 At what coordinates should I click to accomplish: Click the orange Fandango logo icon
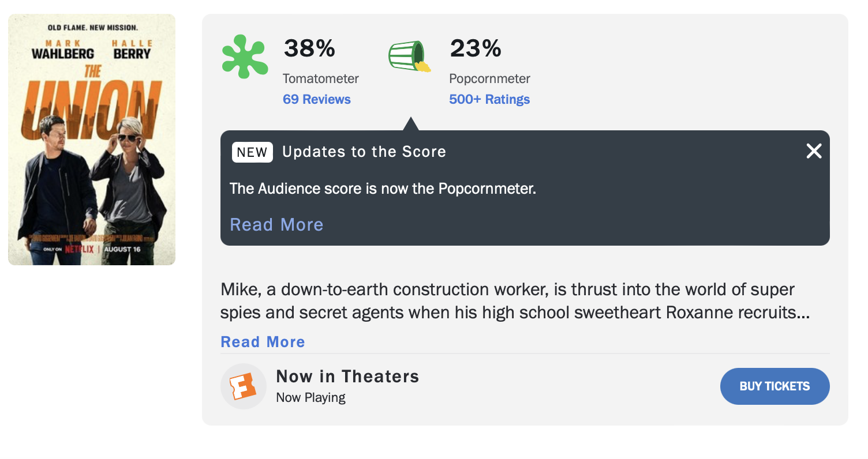[243, 386]
